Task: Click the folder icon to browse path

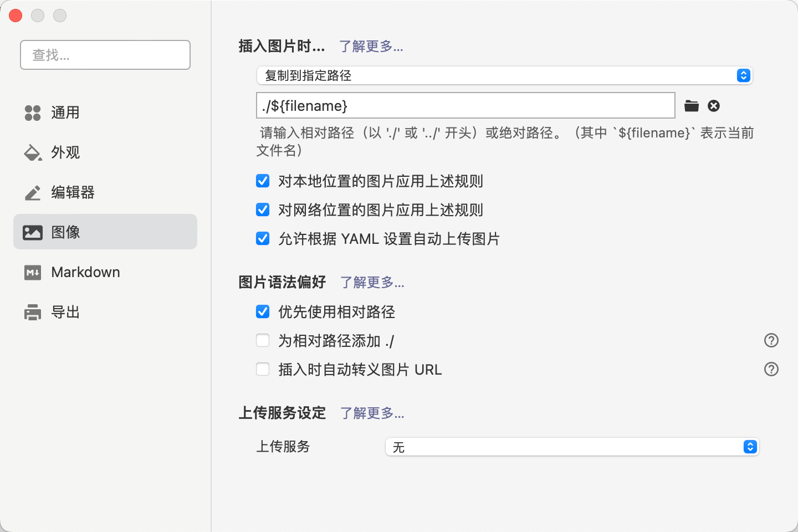Action: click(691, 106)
